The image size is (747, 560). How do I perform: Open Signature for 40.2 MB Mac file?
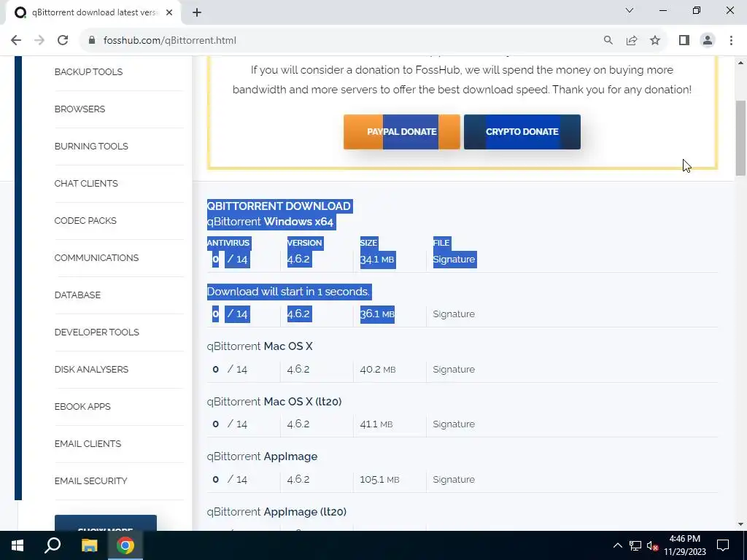(454, 370)
